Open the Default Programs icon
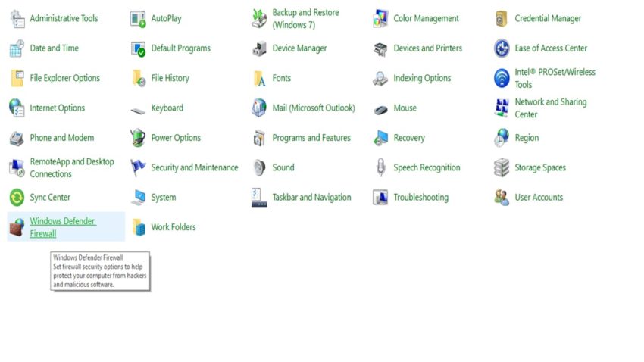This screenshot has width=644, height=362. click(x=138, y=48)
